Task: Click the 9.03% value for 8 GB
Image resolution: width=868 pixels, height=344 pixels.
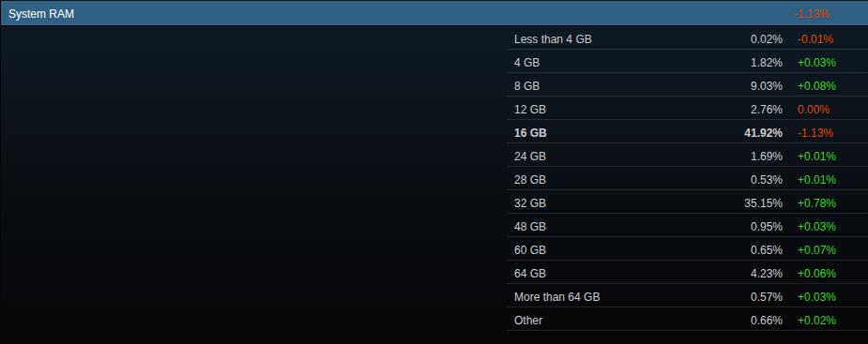Action: point(766,86)
